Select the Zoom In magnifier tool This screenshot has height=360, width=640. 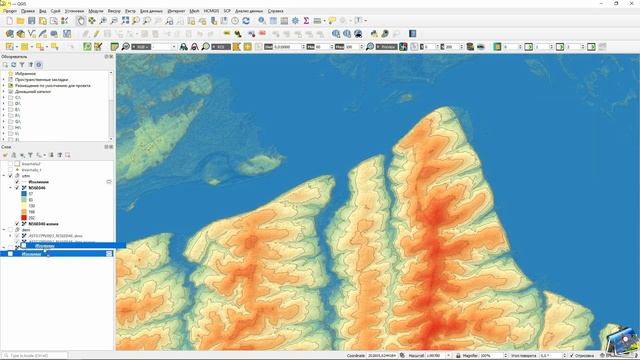[103, 20]
